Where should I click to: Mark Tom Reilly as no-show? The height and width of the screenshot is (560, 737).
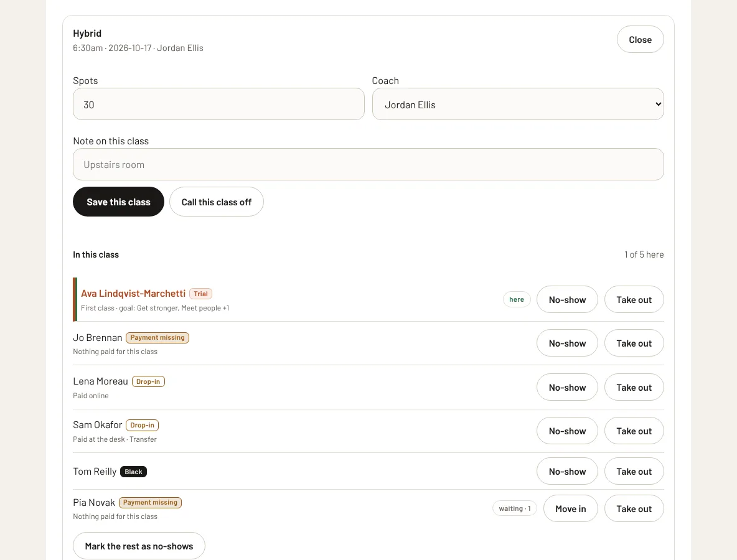tap(567, 471)
